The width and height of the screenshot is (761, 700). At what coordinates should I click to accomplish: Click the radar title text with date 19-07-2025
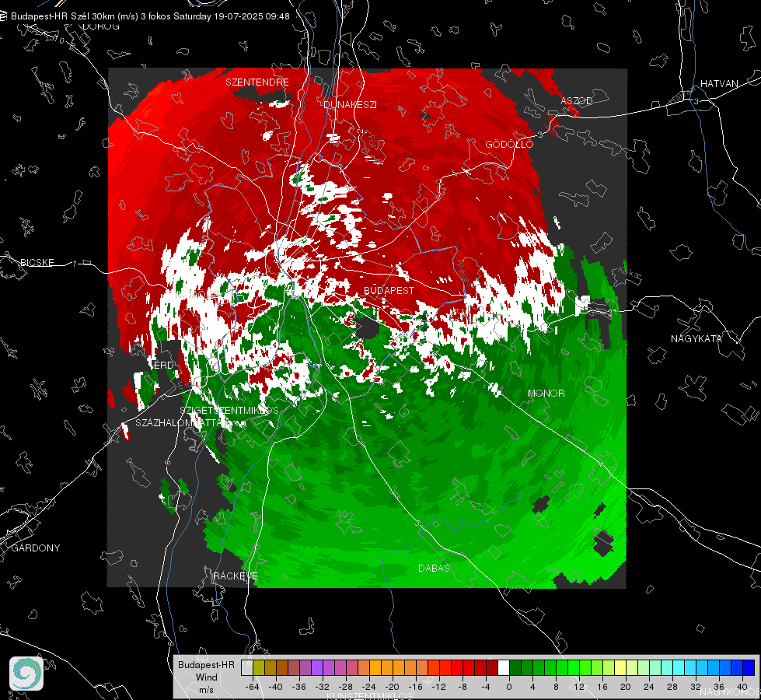(150, 16)
